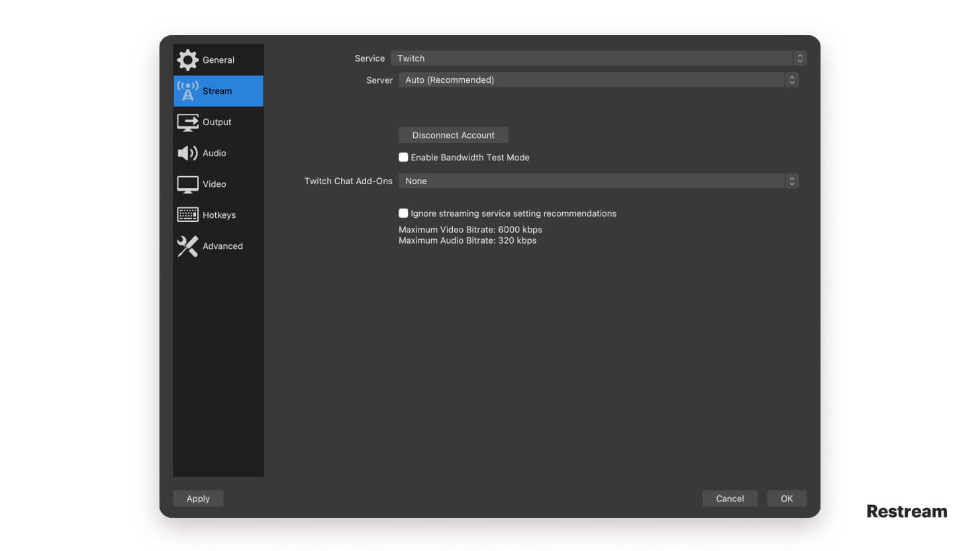The height and width of the screenshot is (551, 980).
Task: Click the Service dropdown stepper arrows
Action: [800, 58]
